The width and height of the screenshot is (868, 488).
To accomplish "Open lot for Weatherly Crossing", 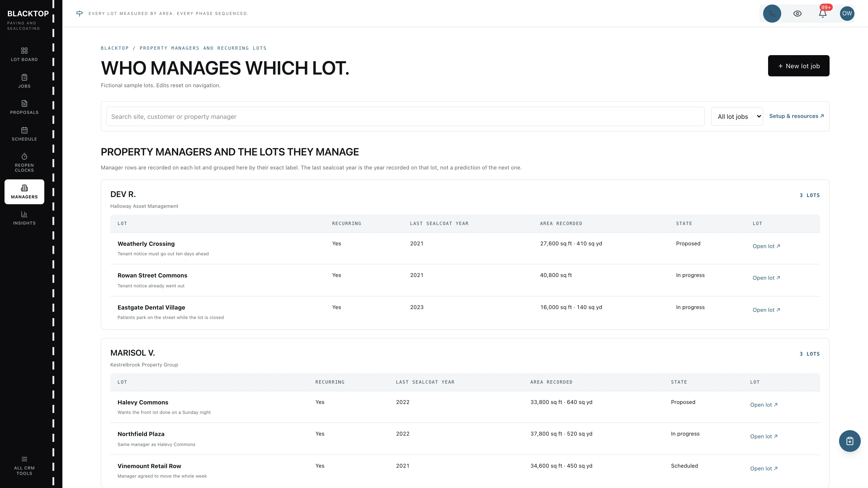I will (x=766, y=246).
